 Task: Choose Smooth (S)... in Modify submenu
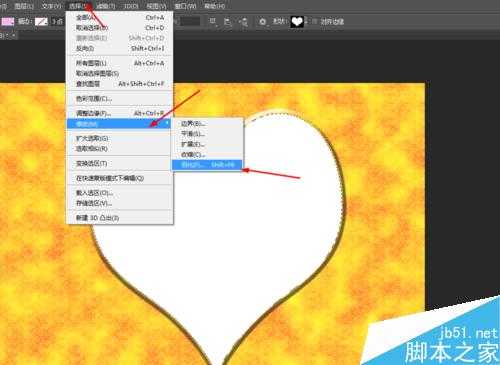tap(208, 134)
